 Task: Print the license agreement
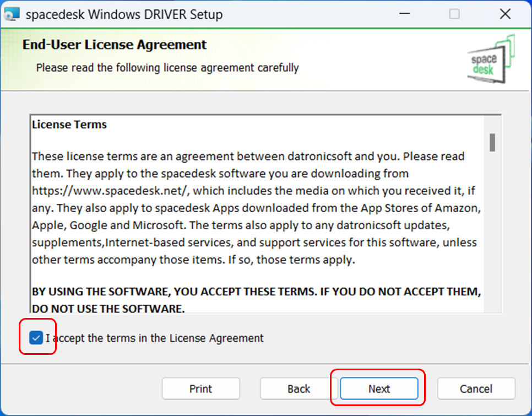pos(201,388)
